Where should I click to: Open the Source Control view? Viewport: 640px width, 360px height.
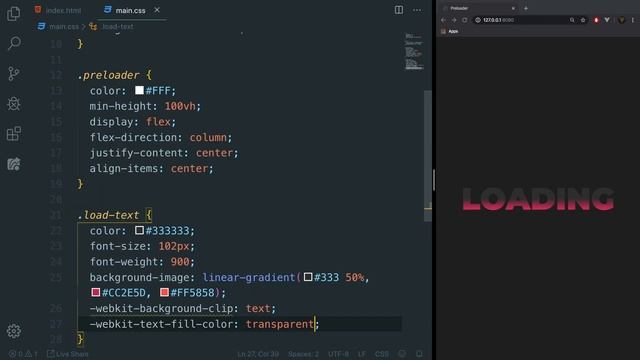coord(13,74)
